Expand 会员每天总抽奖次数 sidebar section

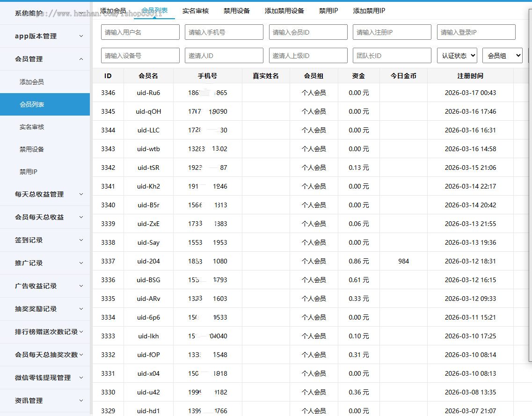click(x=45, y=355)
